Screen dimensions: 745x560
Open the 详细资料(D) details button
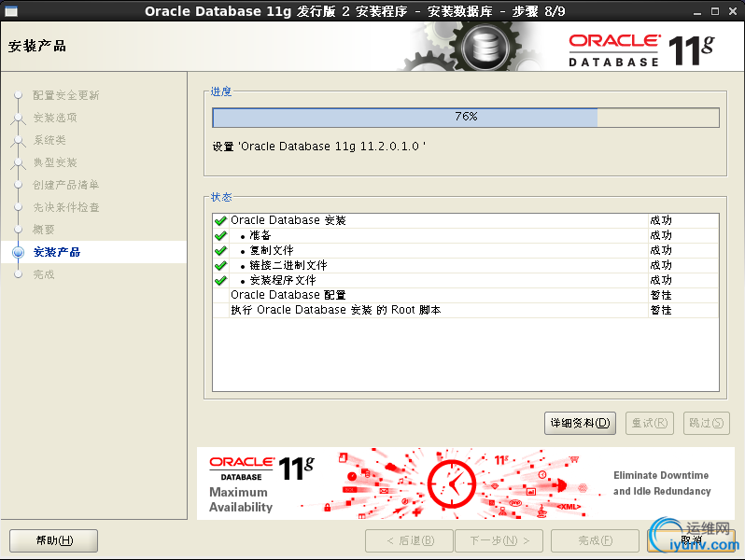[x=580, y=423]
